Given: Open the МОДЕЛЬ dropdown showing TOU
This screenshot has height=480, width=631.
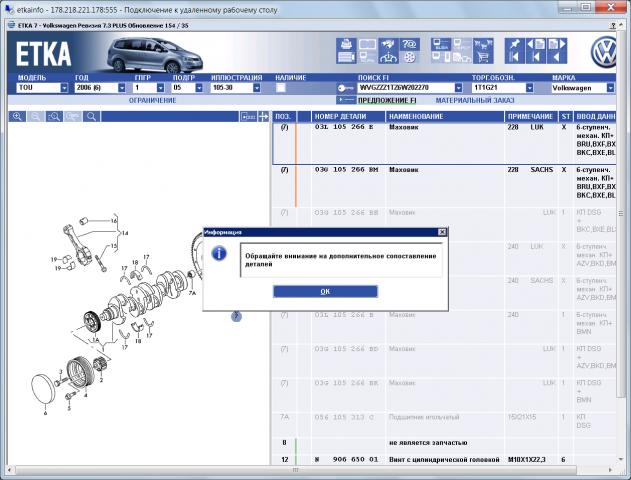Looking at the screenshot, I should coord(64,88).
